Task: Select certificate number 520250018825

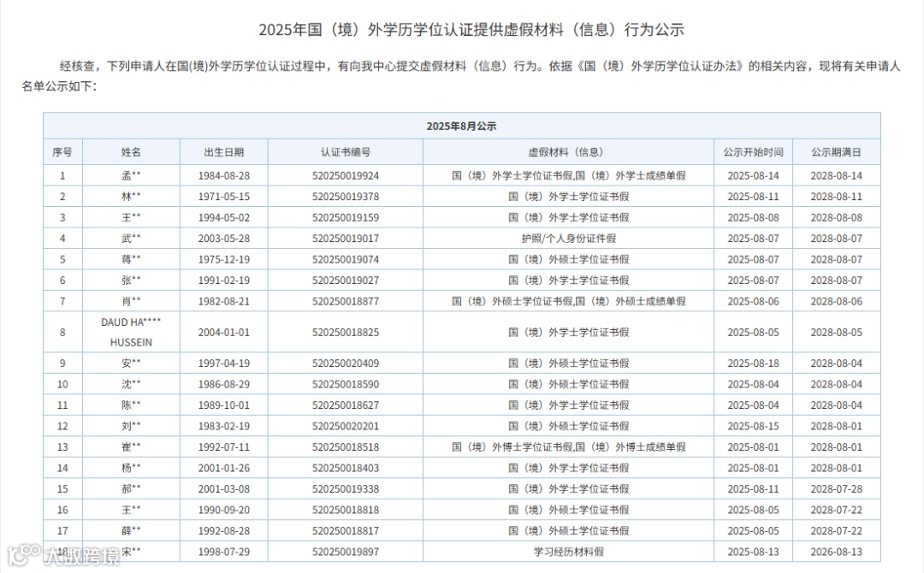Action: click(x=346, y=332)
